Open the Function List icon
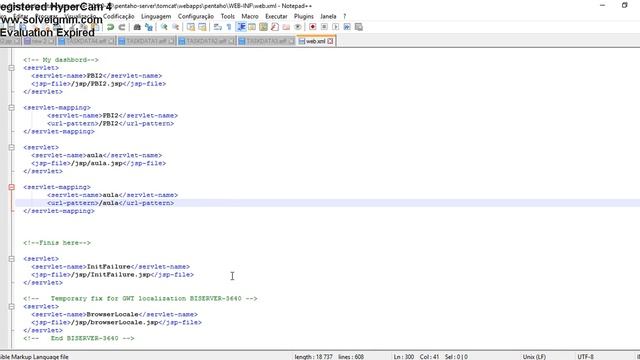The height and width of the screenshot is (360, 640). point(275,27)
